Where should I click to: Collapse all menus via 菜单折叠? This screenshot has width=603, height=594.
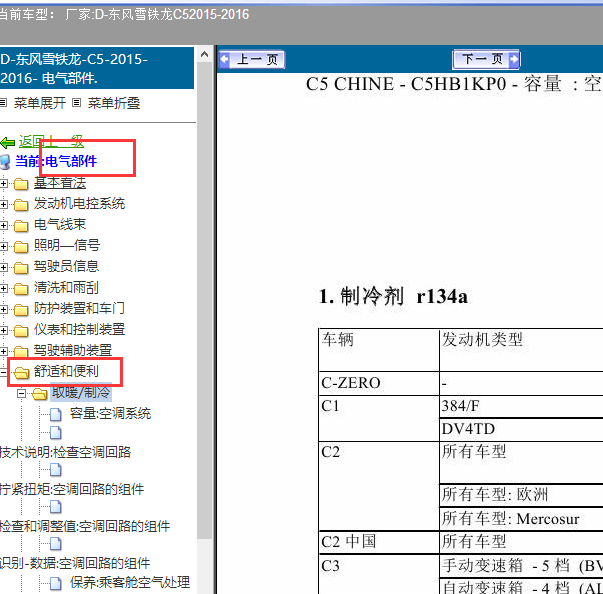click(113, 103)
